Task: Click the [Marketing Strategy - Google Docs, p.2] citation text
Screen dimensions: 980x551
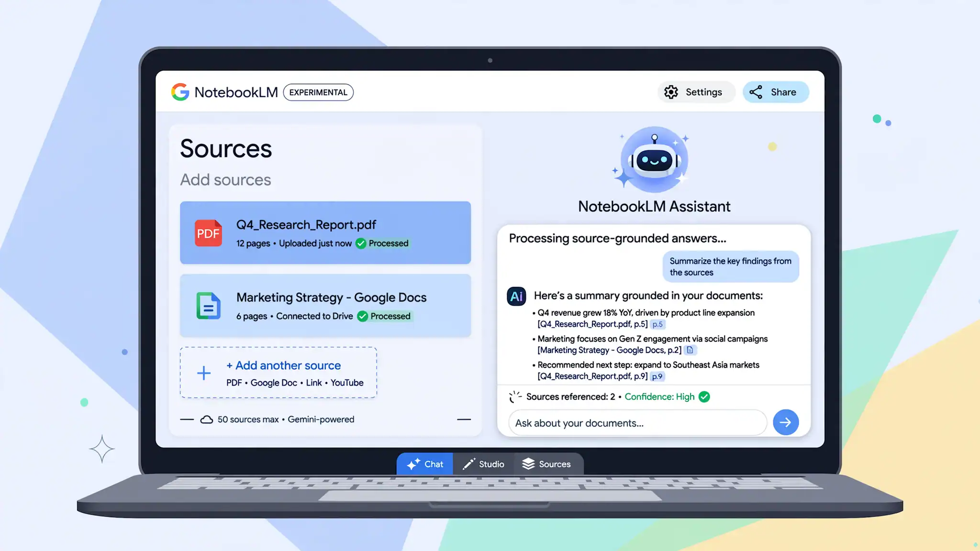Action: click(x=609, y=350)
